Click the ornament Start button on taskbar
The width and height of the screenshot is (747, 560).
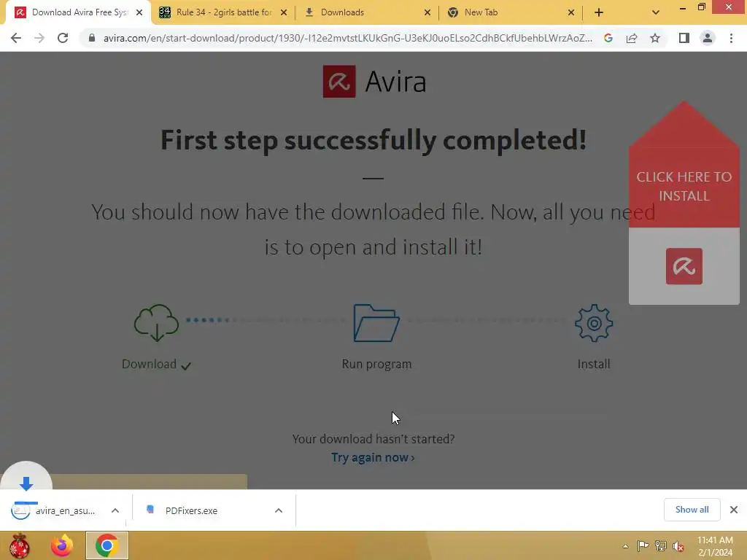pyautogui.click(x=19, y=545)
